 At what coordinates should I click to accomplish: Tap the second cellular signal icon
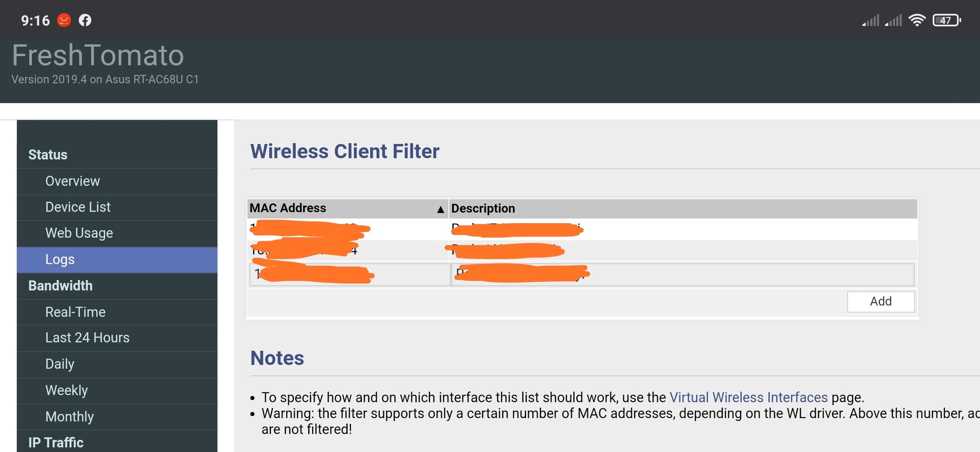[893, 20]
